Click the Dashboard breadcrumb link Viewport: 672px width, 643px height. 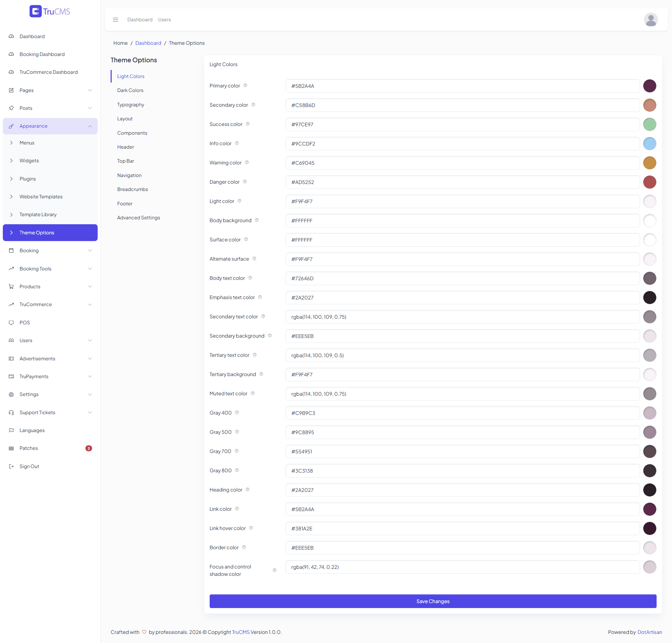[148, 43]
